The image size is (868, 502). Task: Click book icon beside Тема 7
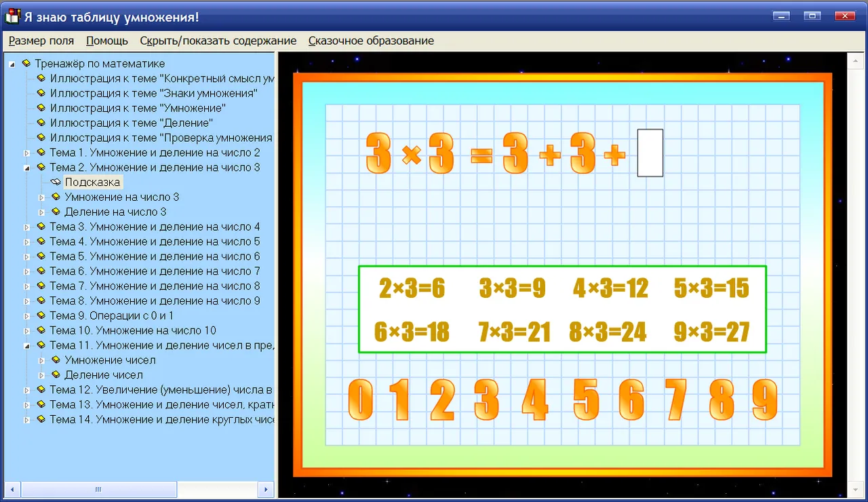pos(41,286)
